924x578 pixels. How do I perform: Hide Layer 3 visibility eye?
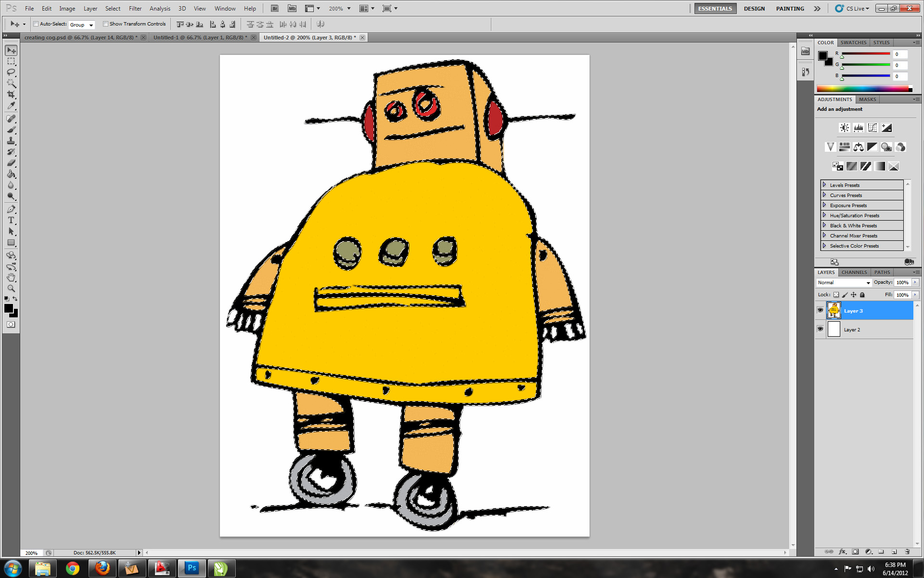[x=821, y=310]
